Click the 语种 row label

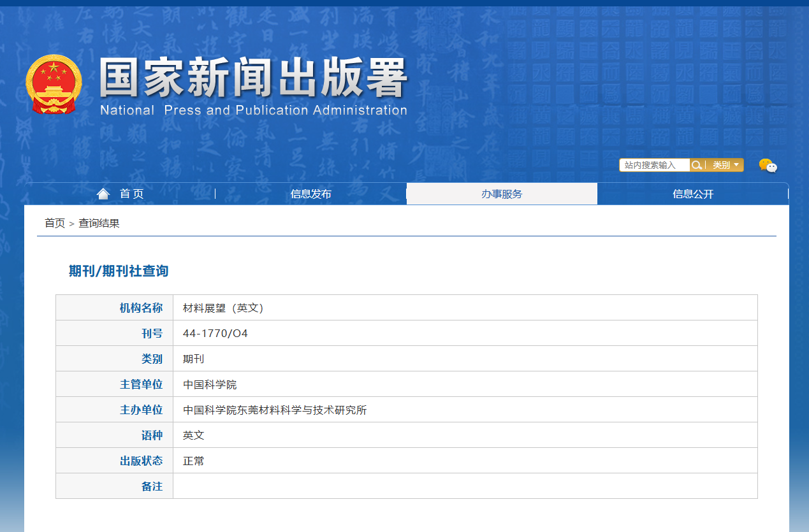(x=152, y=435)
